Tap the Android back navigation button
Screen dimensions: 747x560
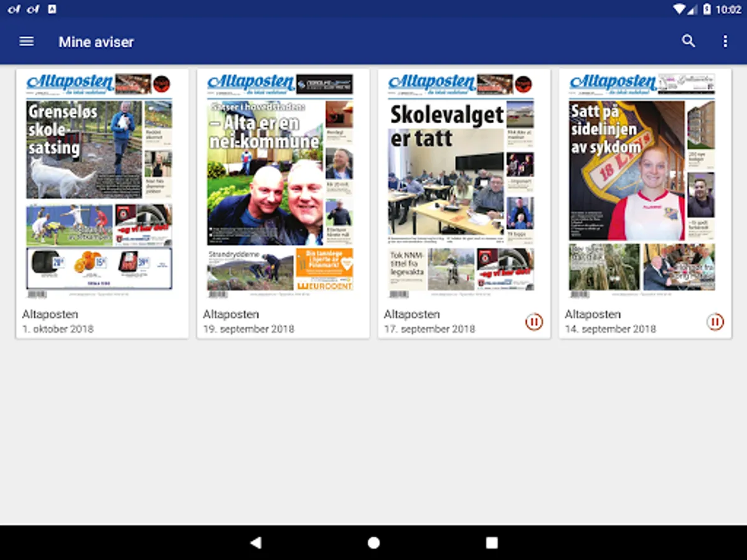(x=255, y=543)
